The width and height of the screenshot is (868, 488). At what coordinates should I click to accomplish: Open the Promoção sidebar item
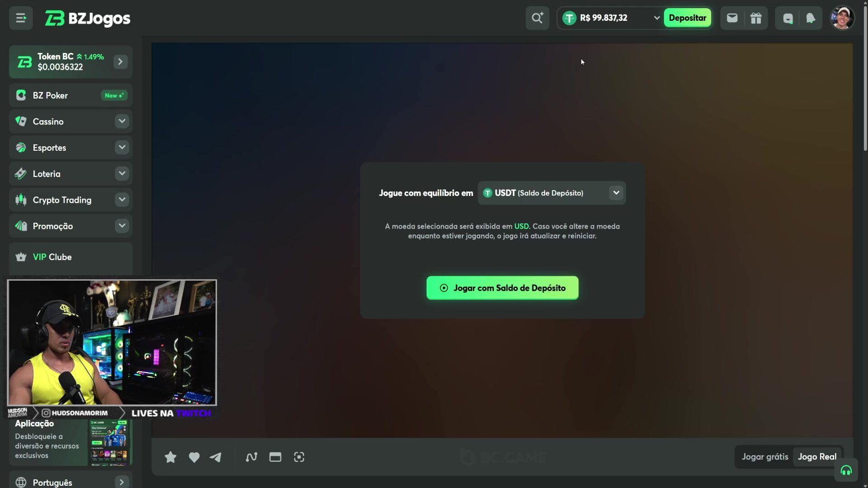tap(71, 226)
